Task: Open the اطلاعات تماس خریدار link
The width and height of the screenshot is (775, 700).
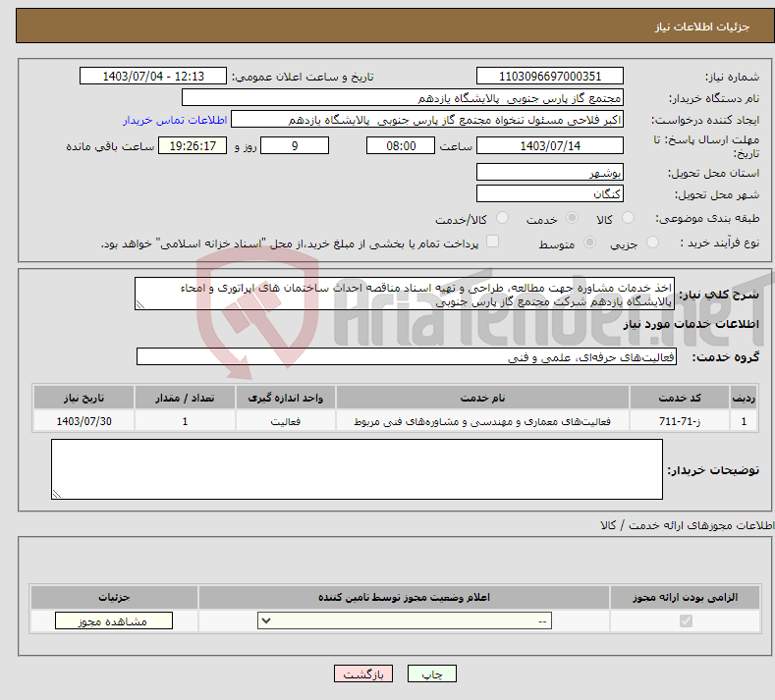Action: click(x=175, y=120)
